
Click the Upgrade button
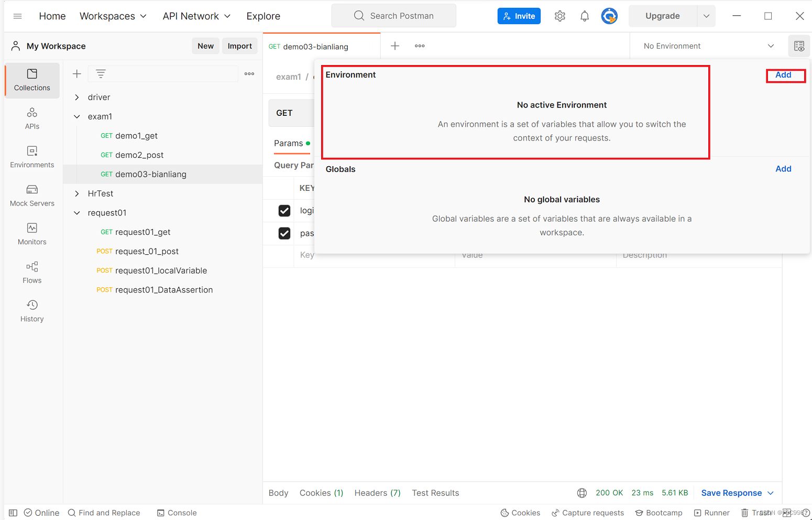(663, 16)
